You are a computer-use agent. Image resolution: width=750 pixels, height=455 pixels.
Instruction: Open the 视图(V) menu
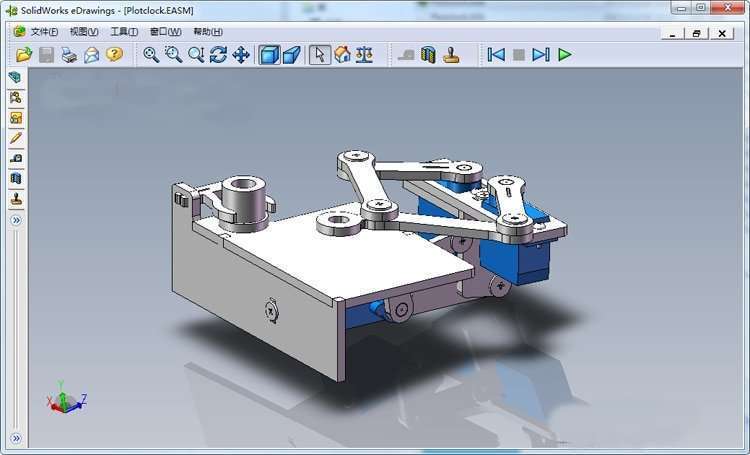[x=84, y=32]
